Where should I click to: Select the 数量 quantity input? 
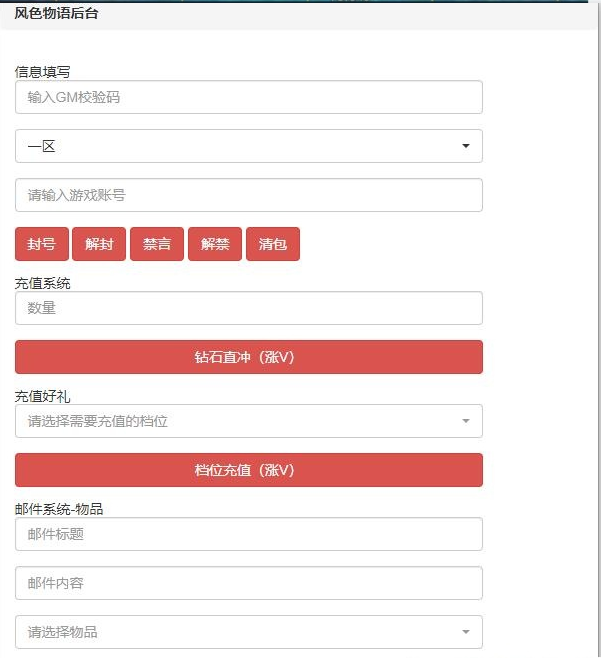tap(248, 308)
